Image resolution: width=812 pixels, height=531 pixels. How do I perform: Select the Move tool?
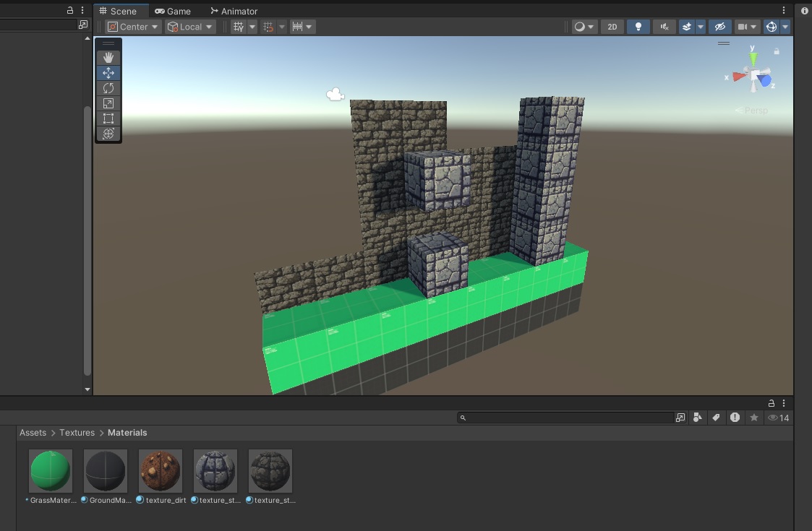tap(108, 73)
